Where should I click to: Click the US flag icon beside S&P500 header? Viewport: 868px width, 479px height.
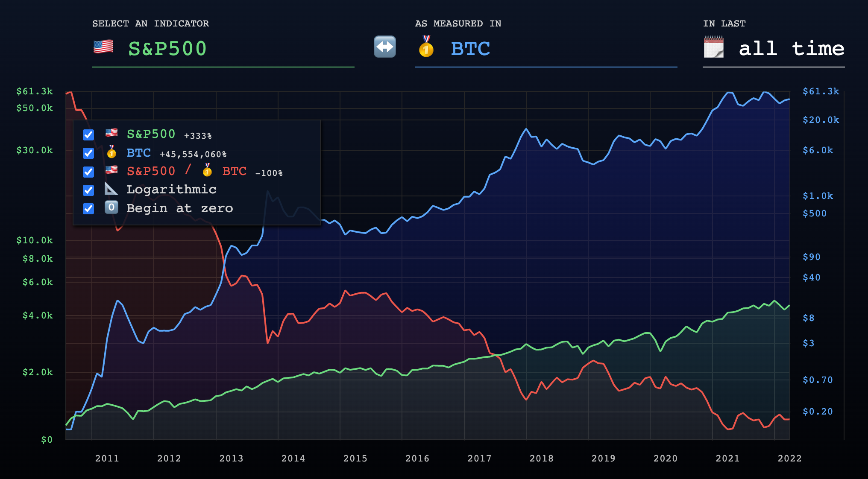103,47
